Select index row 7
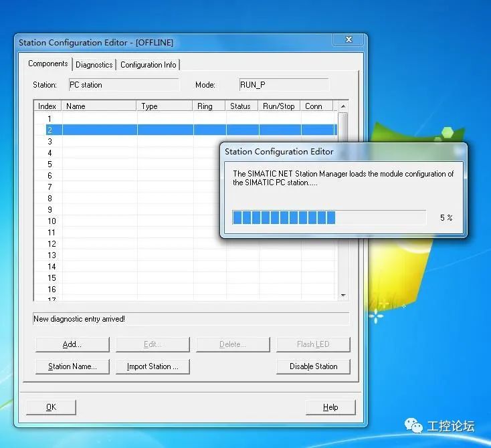491x448 pixels. 126,187
